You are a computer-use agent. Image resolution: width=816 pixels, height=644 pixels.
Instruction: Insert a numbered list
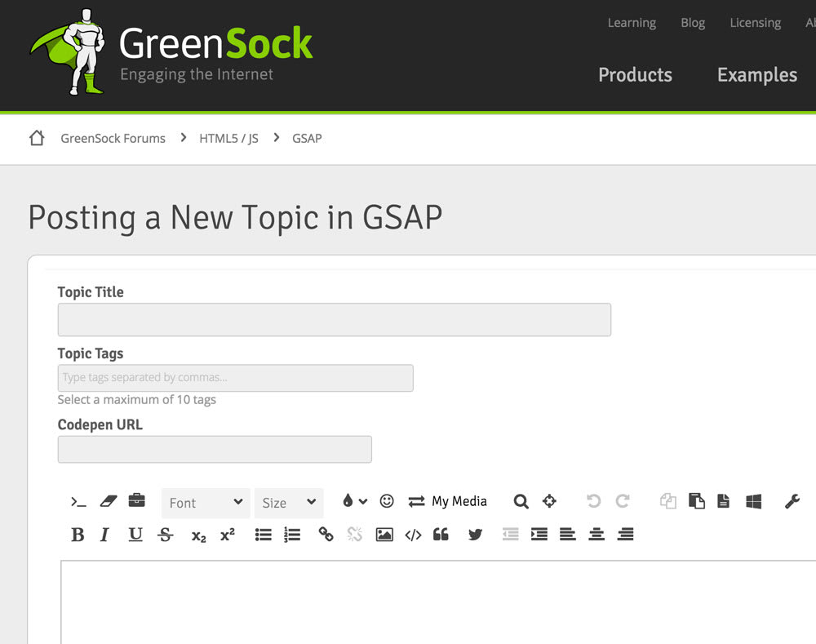(x=292, y=535)
